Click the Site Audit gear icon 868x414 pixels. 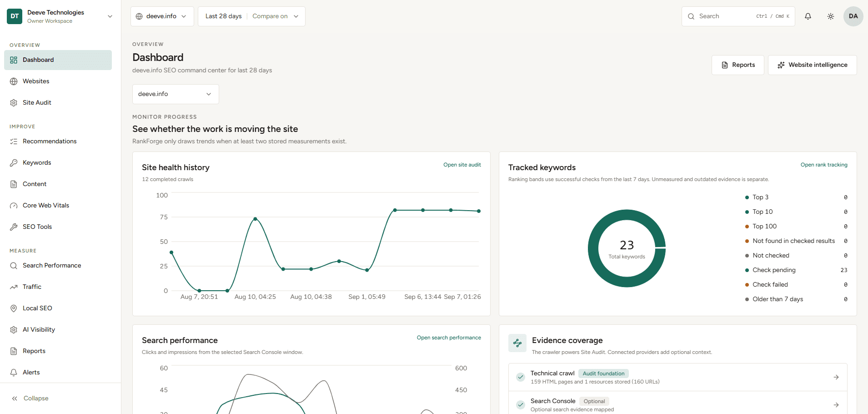pyautogui.click(x=14, y=103)
